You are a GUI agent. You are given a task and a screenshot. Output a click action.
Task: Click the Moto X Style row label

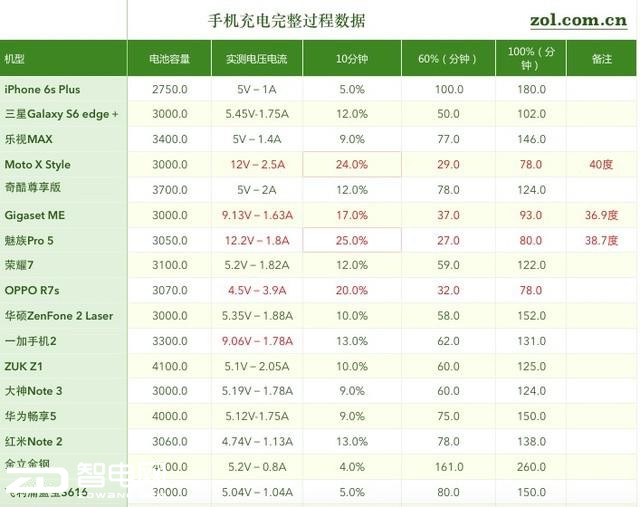(x=37, y=165)
